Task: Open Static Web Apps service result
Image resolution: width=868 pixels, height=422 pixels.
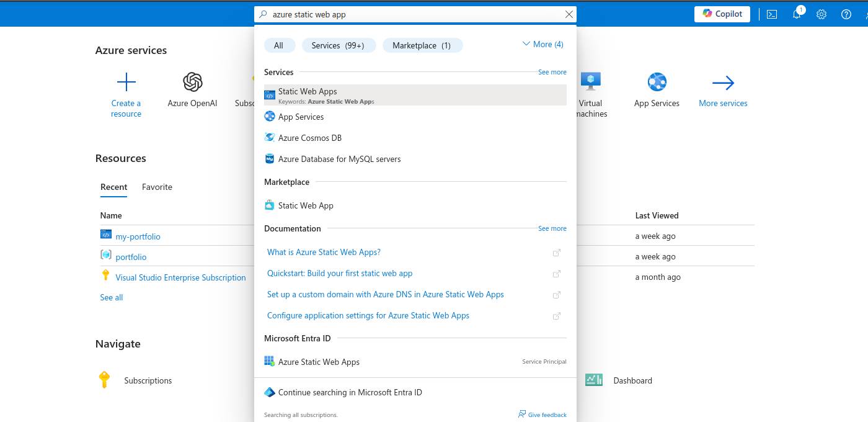Action: click(x=415, y=95)
